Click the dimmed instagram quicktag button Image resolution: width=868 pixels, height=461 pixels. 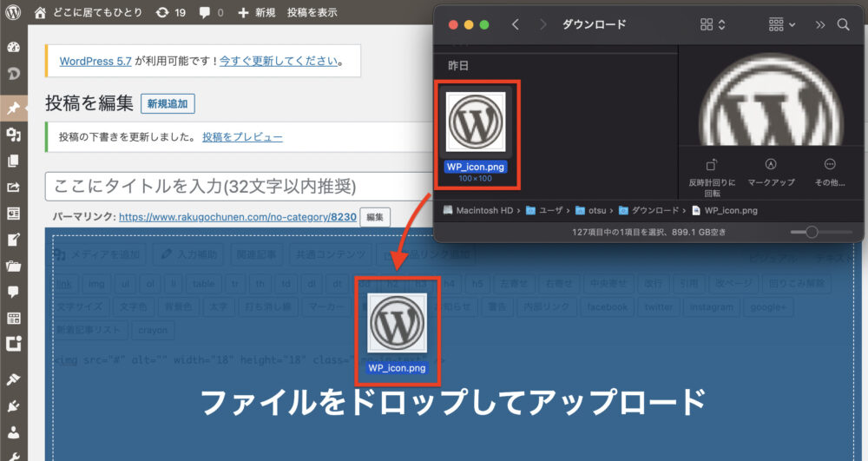coord(712,306)
